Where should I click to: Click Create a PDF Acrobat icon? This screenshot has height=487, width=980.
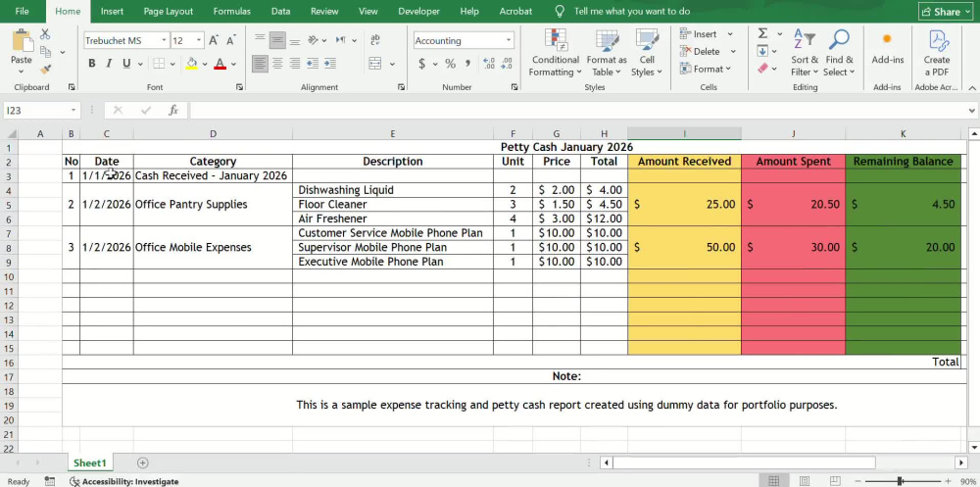pos(936,53)
